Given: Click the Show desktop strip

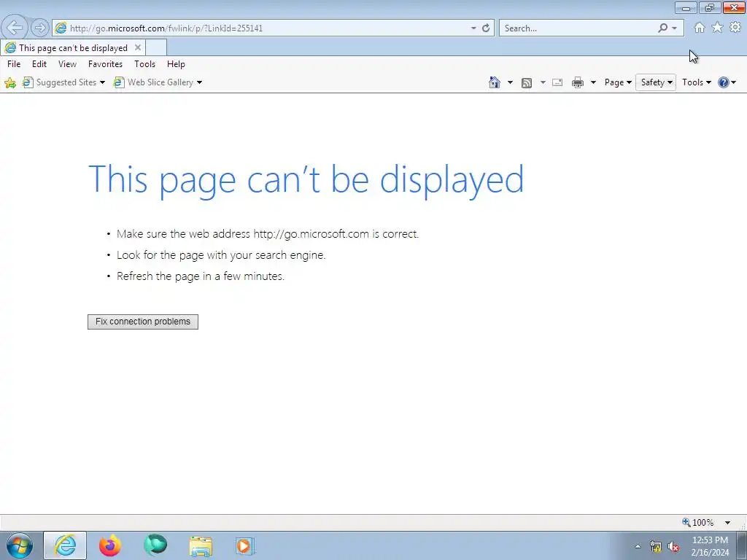Looking at the screenshot, I should point(742,545).
